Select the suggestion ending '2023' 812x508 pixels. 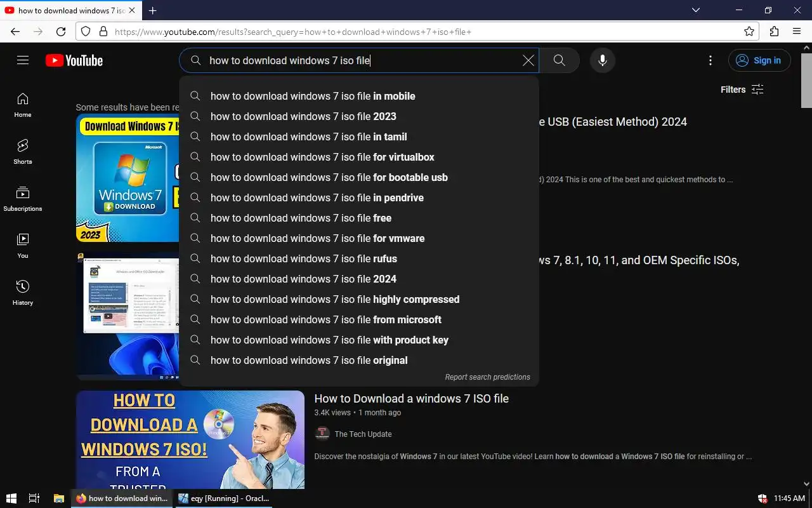point(359,116)
